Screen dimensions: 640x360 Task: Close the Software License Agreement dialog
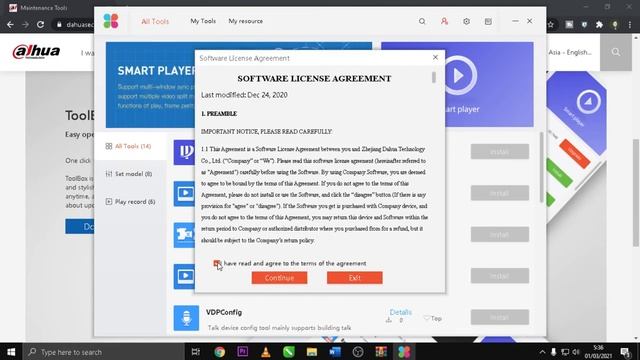435,58
